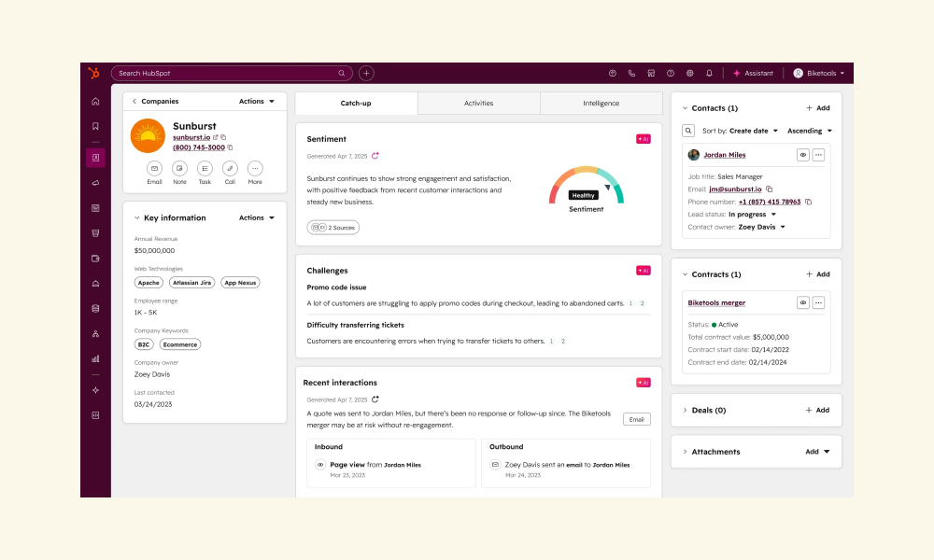Open the Biketools merger contract link
934x560 pixels.
coord(716,303)
